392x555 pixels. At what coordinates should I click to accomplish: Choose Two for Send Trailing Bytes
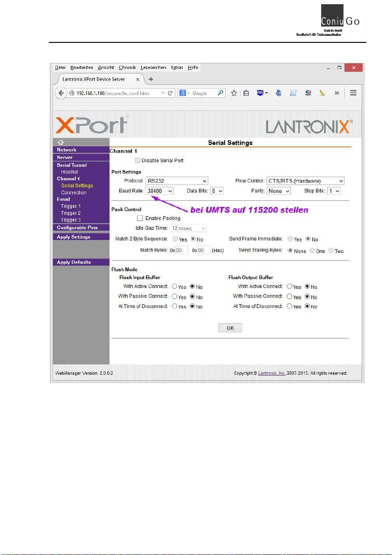[x=331, y=251]
